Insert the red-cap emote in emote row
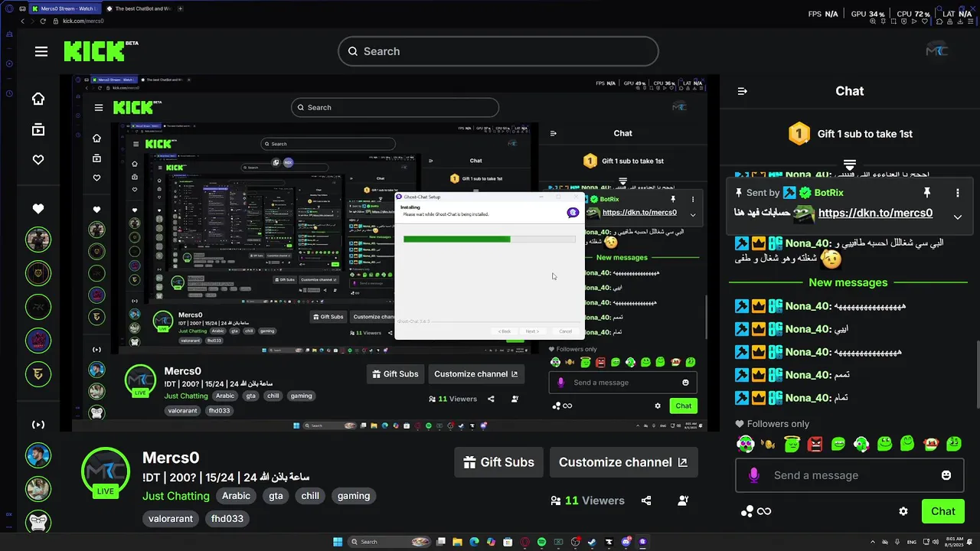 (x=931, y=443)
